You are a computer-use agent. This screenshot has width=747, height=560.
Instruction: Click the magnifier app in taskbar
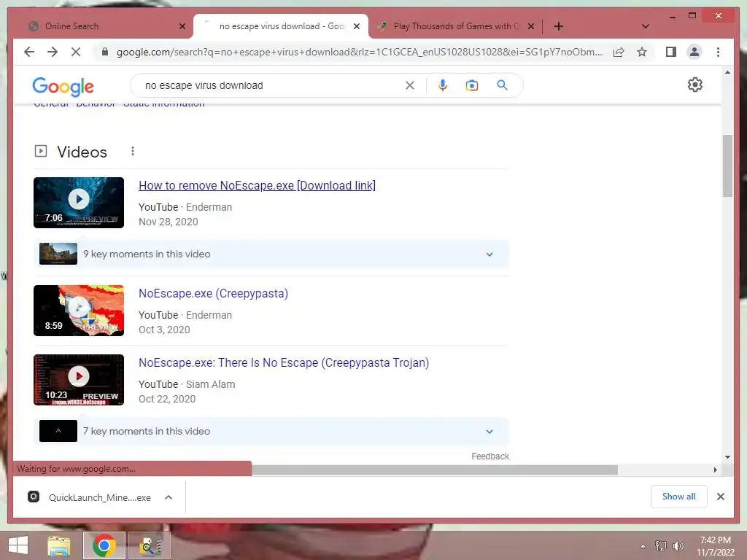150,545
